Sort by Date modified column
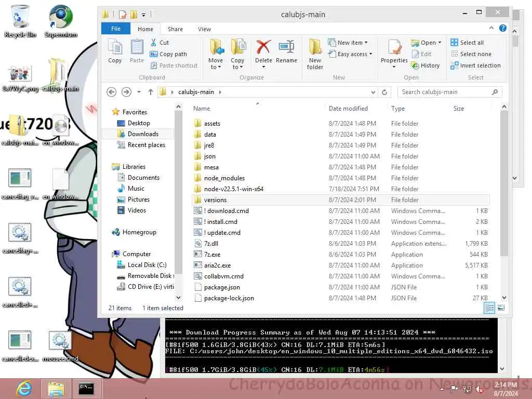Viewport: 532px width, 399px height. pos(356,109)
